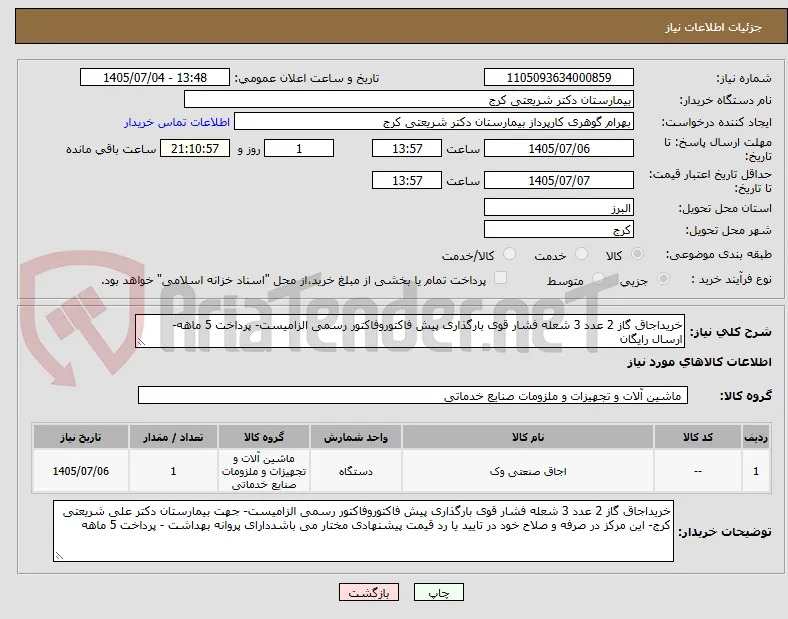Click the delivery province البرز field
This screenshot has height=619, width=788.
tap(558, 208)
